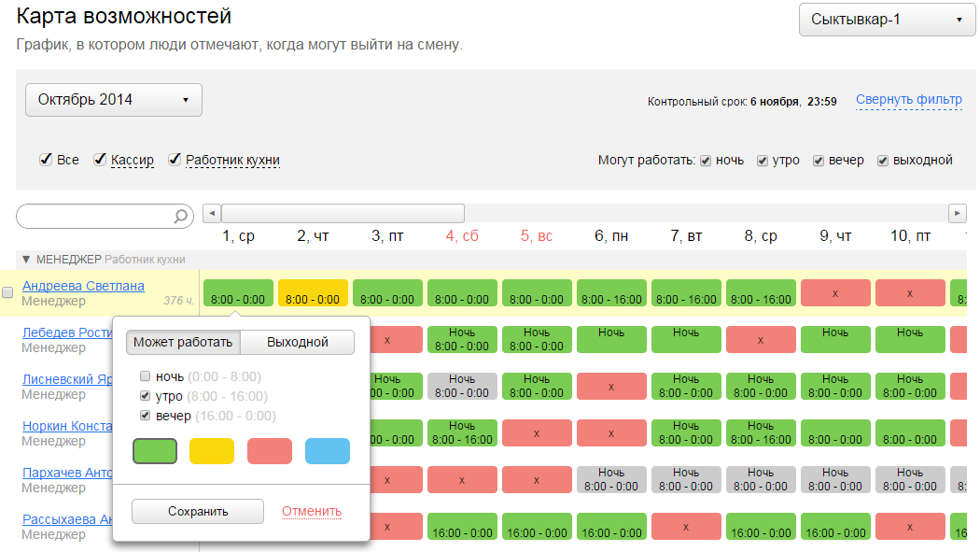Select Андреева's red x cell on 9, чт
The width and height of the screenshot is (980, 552).
[x=835, y=292]
